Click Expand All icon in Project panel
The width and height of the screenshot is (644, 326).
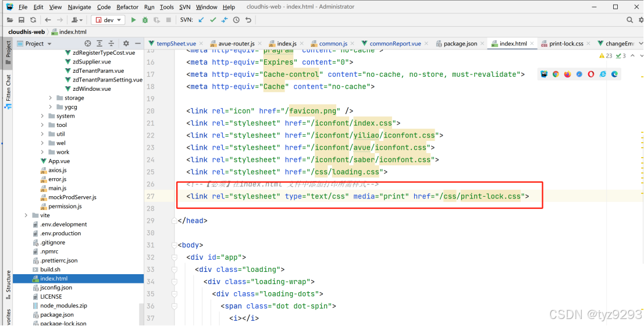(99, 43)
